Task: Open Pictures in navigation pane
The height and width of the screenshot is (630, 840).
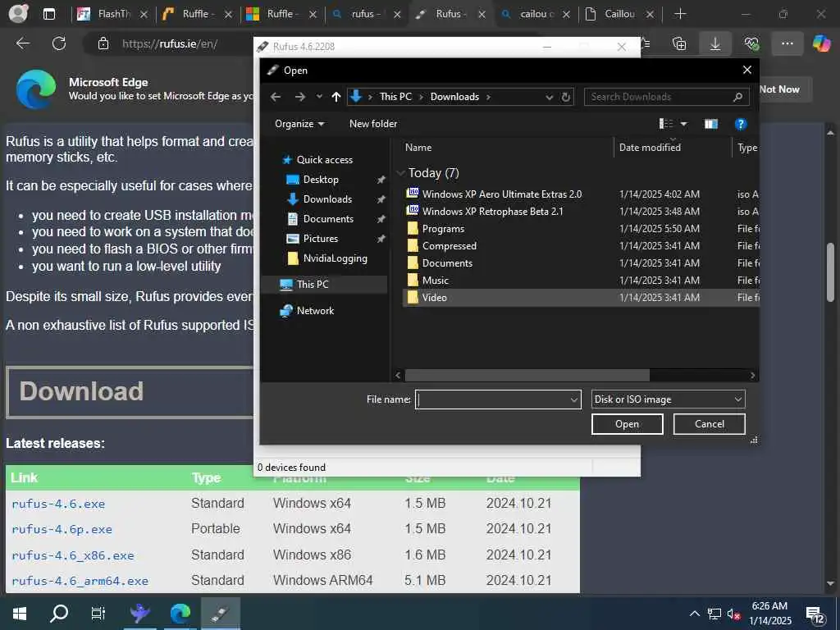Action: [321, 239]
